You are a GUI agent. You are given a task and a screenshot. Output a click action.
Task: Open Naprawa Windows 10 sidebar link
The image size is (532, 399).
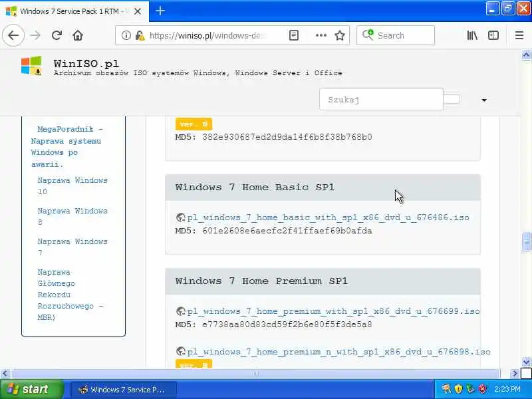click(x=72, y=186)
